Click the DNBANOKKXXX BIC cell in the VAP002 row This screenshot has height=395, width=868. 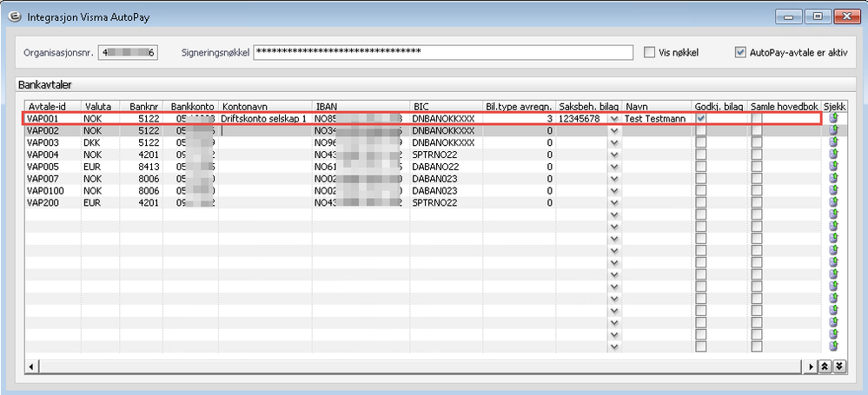(x=447, y=130)
